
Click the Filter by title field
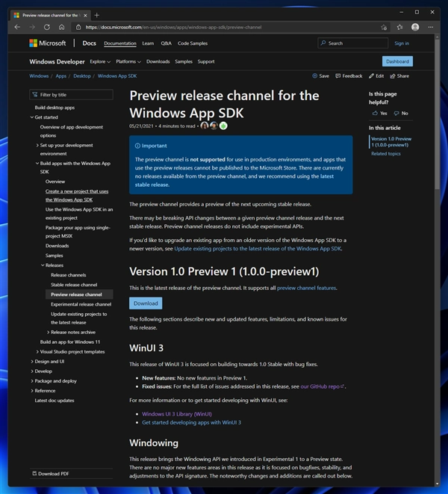pos(71,94)
